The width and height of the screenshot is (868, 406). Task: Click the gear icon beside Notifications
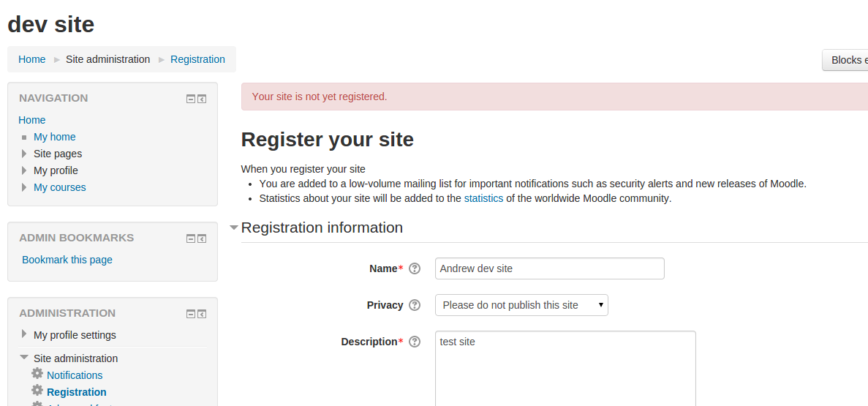click(37, 373)
